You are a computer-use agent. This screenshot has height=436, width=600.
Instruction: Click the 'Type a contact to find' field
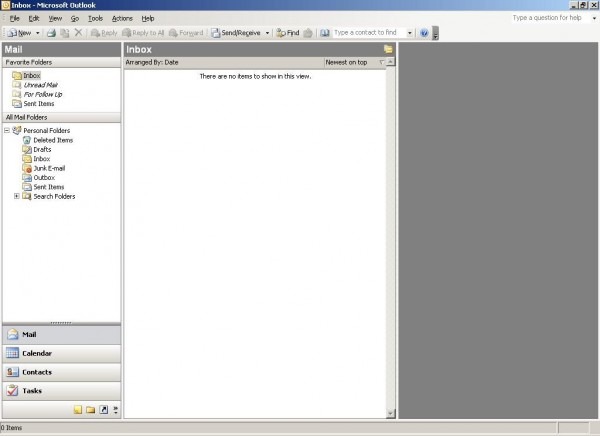coord(369,33)
